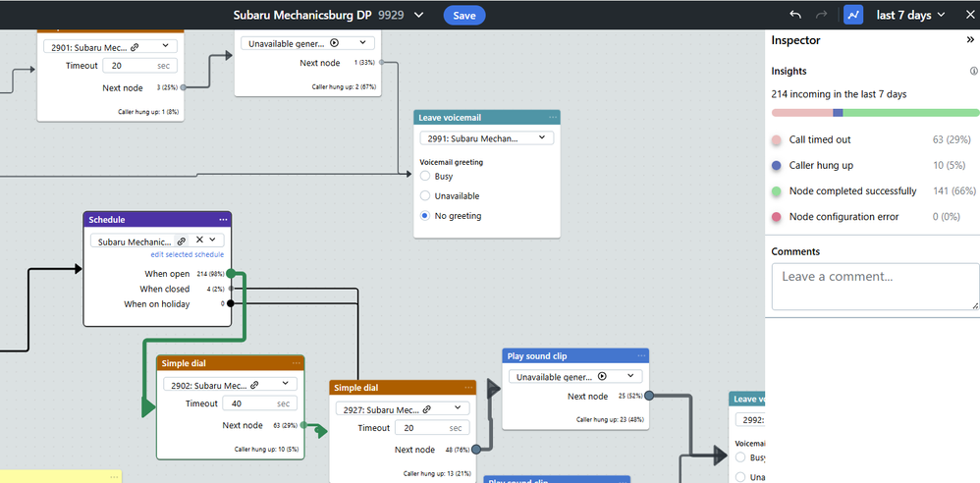Expand the 2901 extension dropdown
The height and width of the screenshot is (483, 980).
coord(165,45)
